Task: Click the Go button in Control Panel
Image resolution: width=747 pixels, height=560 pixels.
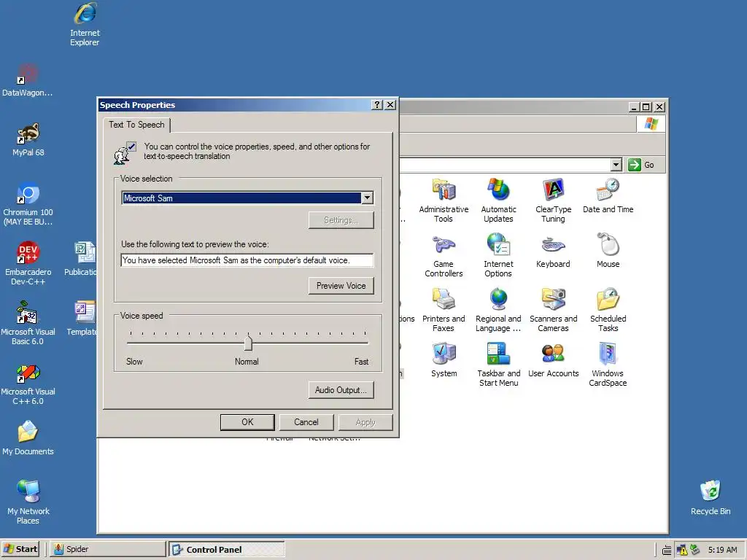Action: coord(640,165)
